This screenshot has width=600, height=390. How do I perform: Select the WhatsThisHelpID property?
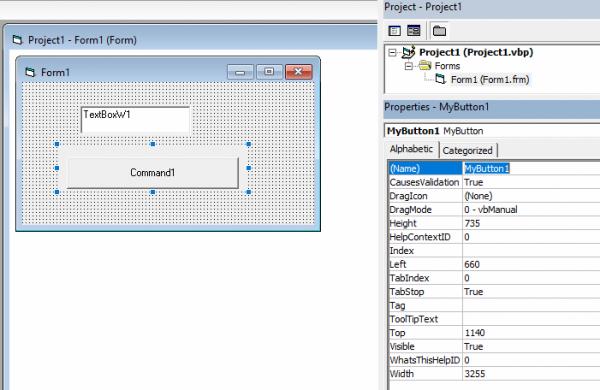point(494,360)
